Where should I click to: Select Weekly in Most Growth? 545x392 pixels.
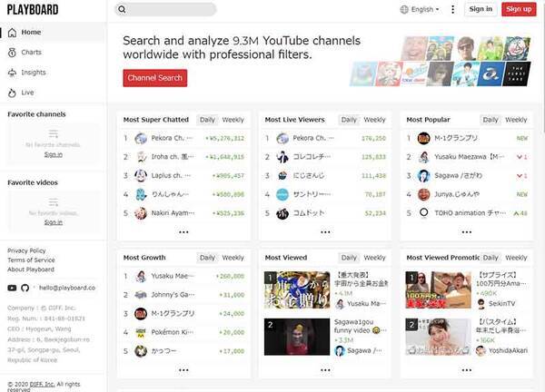click(233, 258)
